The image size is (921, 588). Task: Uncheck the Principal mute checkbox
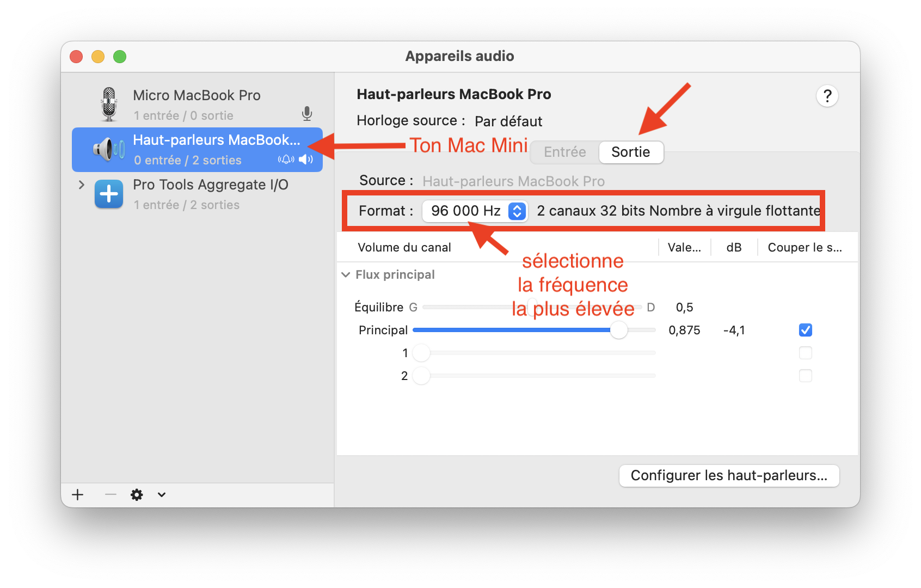point(805,330)
